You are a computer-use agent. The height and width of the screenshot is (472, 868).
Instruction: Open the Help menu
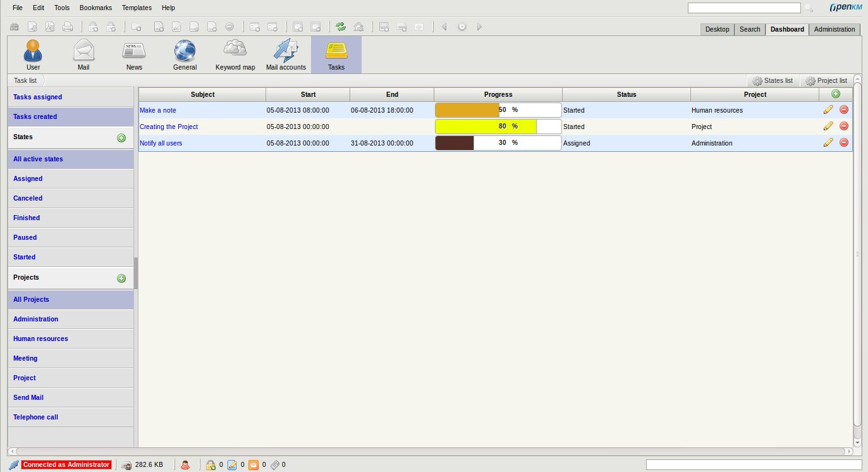(x=168, y=8)
